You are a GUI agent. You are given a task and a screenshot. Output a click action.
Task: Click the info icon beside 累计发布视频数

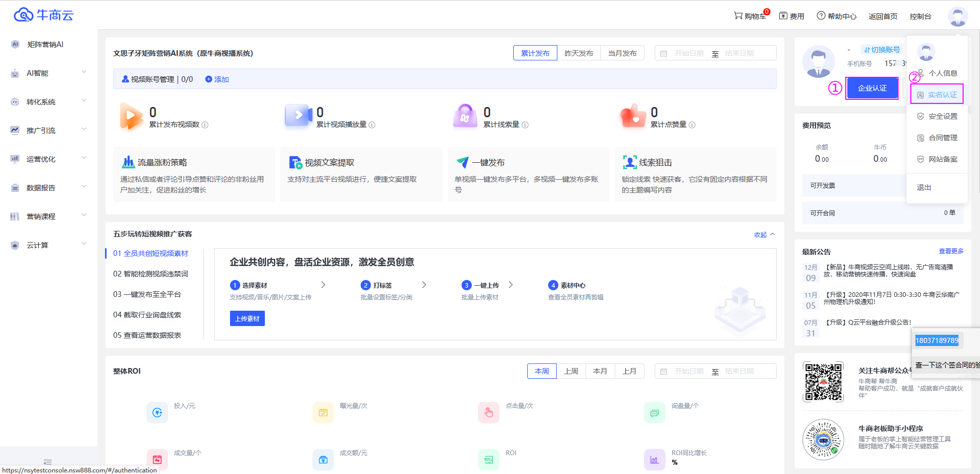click(x=205, y=125)
